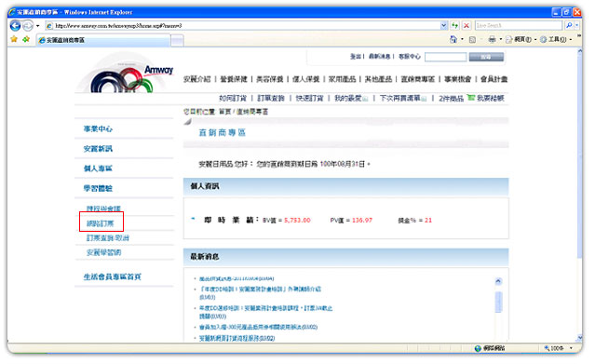Open the 網頁 page dropdown menu
Viewport: 595px width, 364px height.
click(521, 39)
